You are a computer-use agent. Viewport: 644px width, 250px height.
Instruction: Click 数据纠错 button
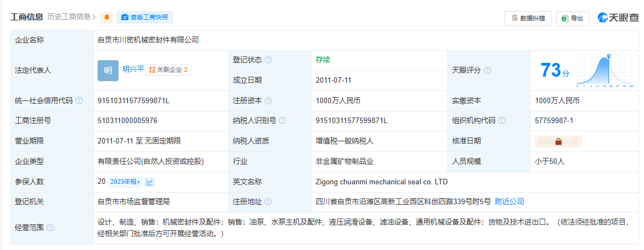[528, 18]
